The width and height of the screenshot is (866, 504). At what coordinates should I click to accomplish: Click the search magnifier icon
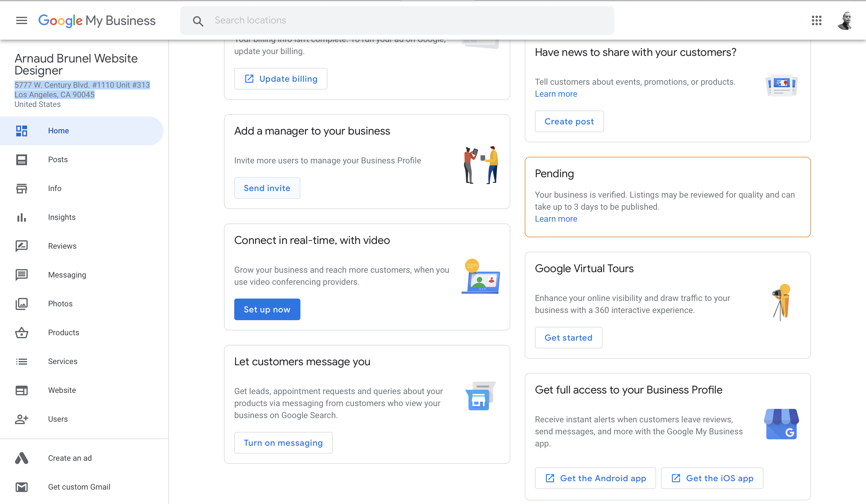point(198,21)
